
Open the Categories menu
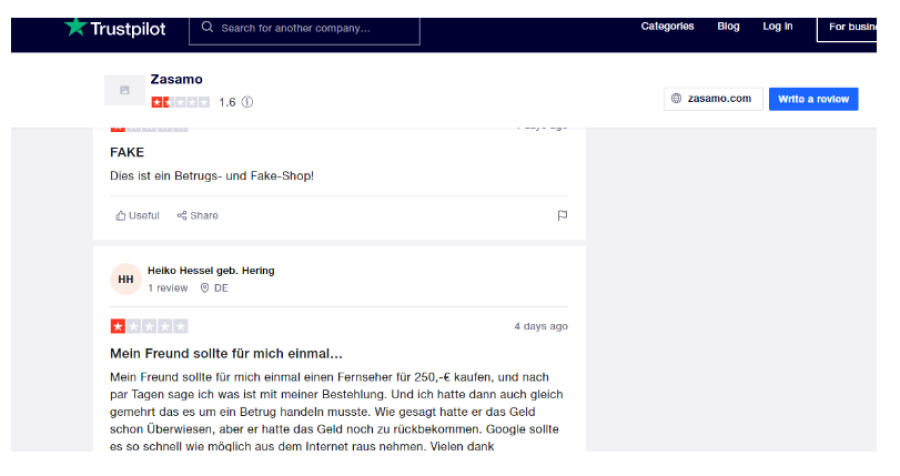pyautogui.click(x=667, y=26)
